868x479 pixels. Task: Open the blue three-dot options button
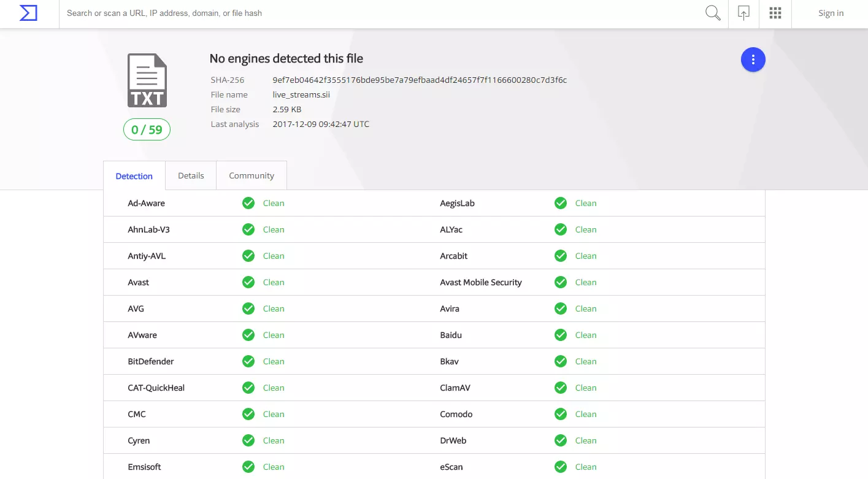(x=753, y=59)
